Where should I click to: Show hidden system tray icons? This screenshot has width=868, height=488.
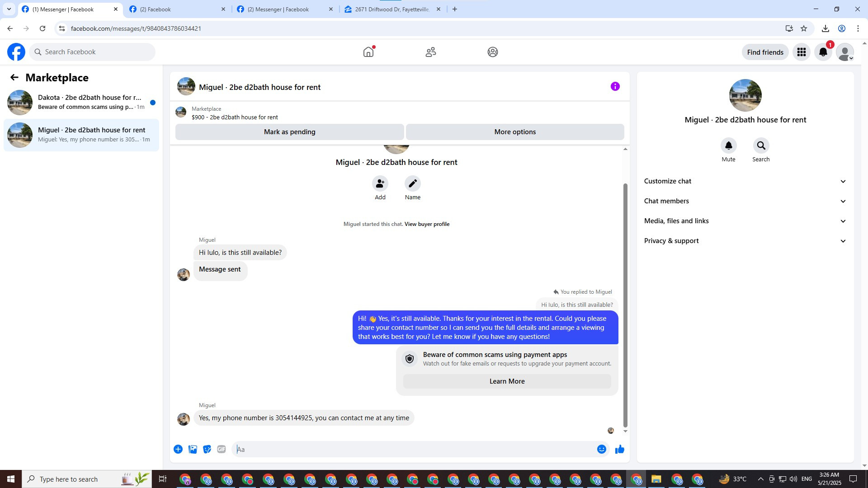760,479
